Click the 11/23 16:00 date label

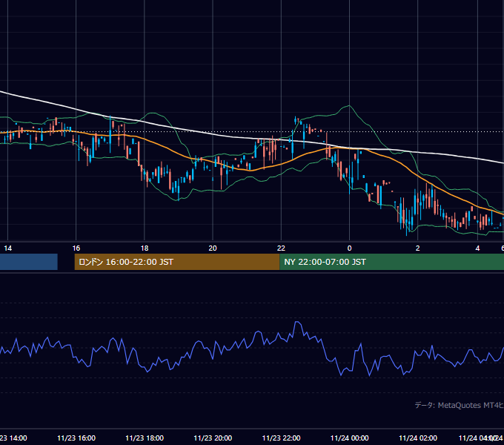coord(76,438)
